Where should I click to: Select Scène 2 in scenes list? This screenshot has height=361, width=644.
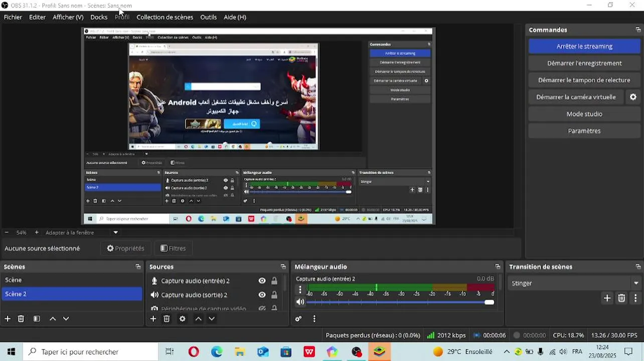72,294
